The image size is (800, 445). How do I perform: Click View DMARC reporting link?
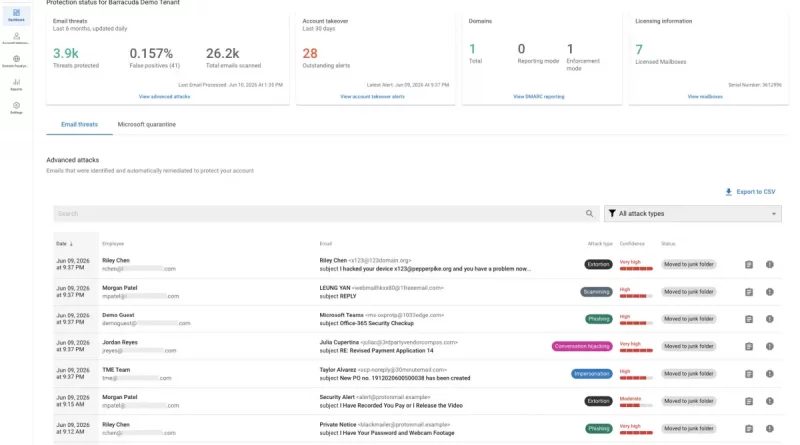[x=539, y=96]
